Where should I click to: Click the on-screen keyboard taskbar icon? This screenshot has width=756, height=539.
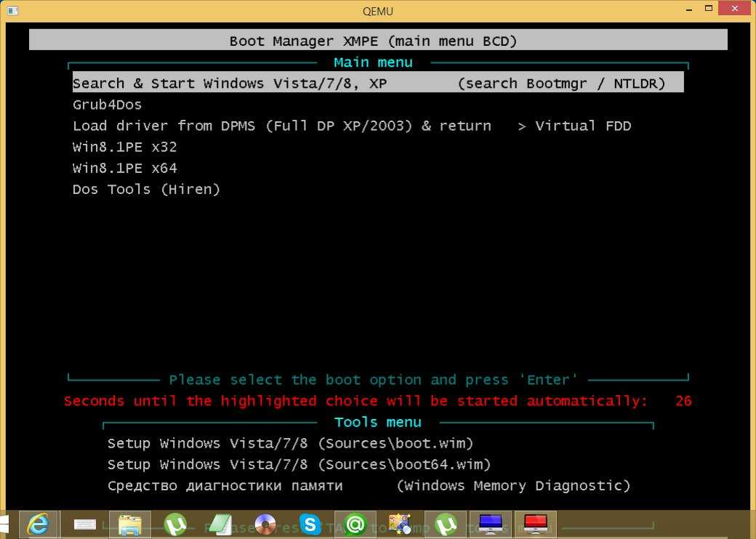85,524
